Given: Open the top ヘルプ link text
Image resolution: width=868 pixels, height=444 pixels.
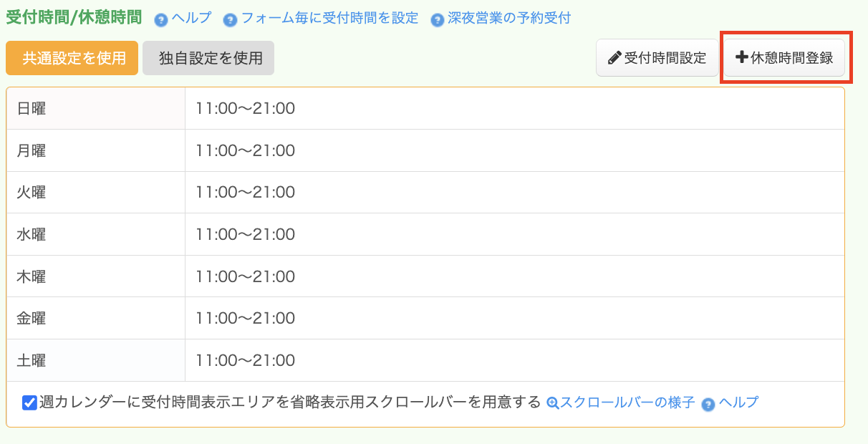Looking at the screenshot, I should coord(191,18).
